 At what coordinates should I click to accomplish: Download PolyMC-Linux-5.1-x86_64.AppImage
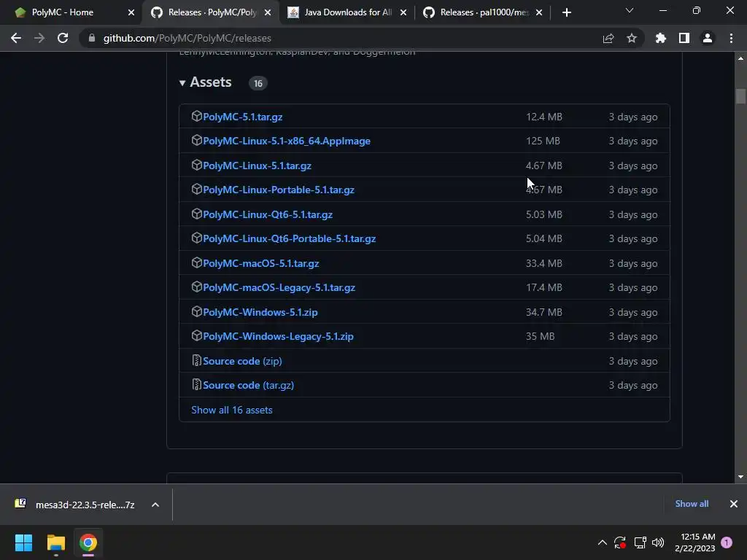[286, 141]
